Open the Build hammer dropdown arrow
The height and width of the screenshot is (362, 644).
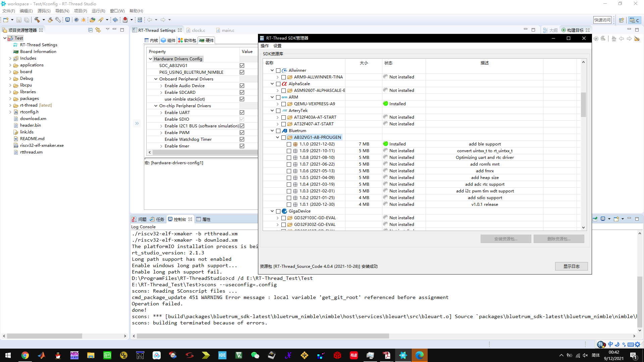point(44,20)
